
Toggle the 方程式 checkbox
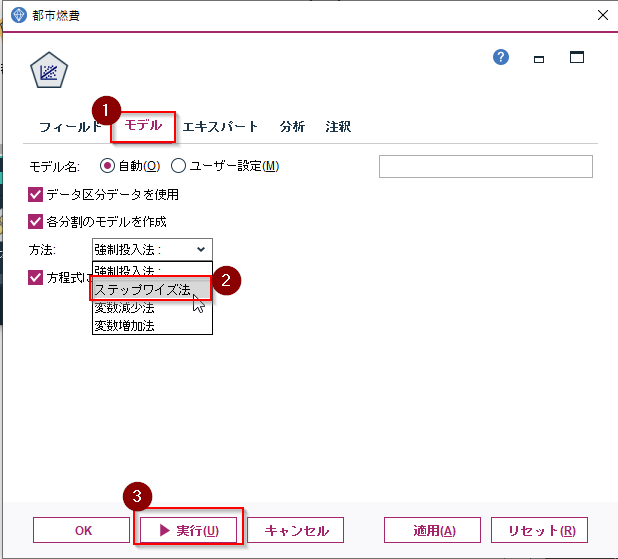click(x=35, y=278)
